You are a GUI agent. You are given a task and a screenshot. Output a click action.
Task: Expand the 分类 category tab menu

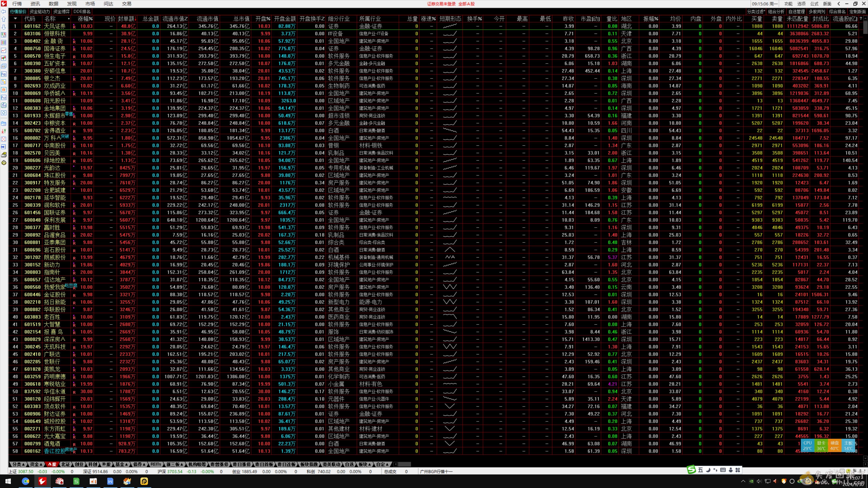point(18,464)
